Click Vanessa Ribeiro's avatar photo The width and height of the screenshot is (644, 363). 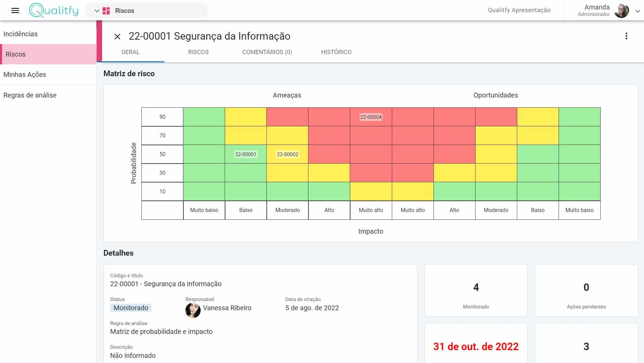(193, 310)
